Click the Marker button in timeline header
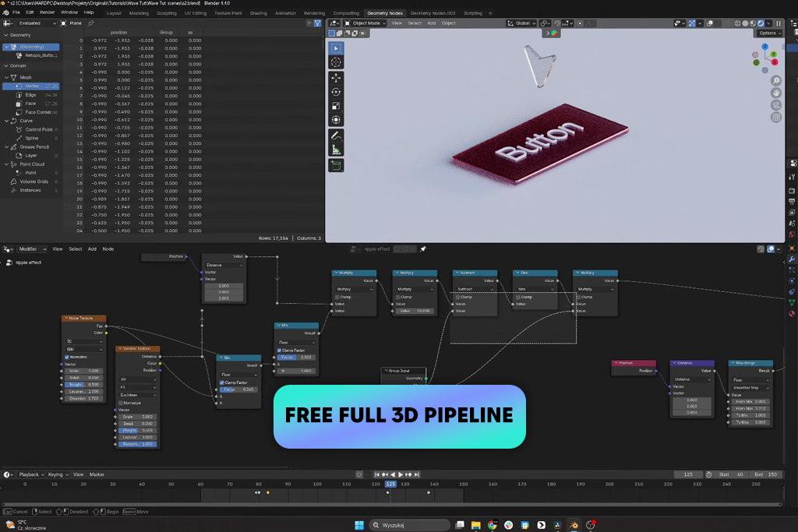Image resolution: width=798 pixels, height=532 pixels. click(97, 474)
